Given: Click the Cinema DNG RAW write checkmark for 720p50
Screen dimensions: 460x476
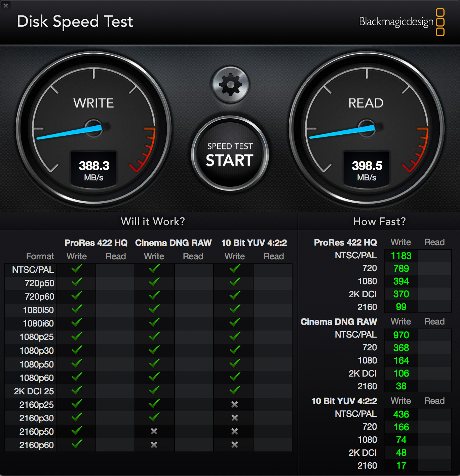Looking at the screenshot, I should 154,282.
